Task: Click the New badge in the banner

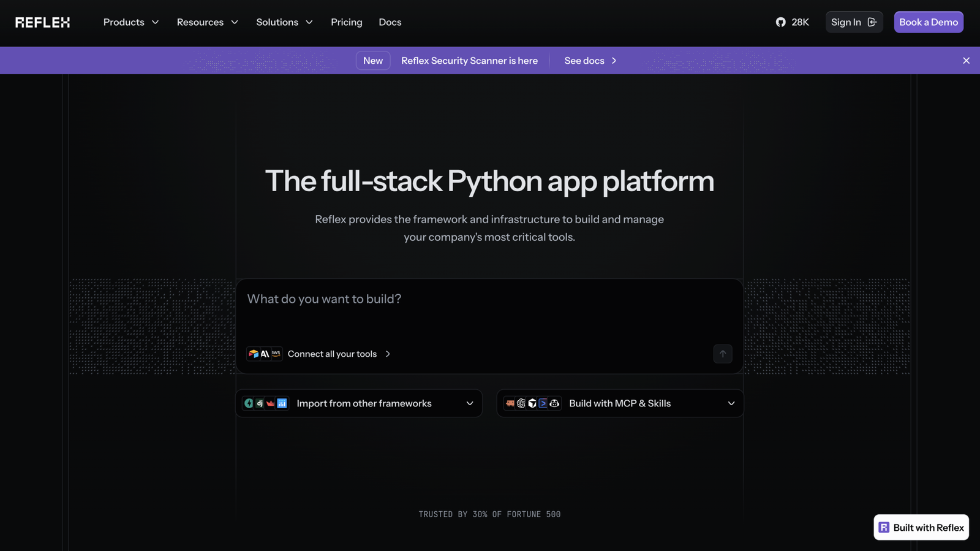Action: click(373, 61)
